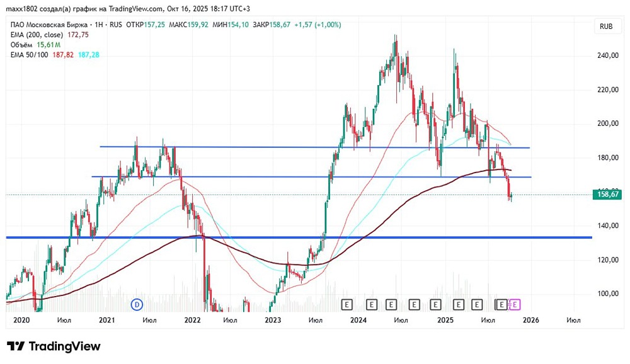Click the cyan EMA value 187,28
630x364 pixels.
pyautogui.click(x=89, y=55)
